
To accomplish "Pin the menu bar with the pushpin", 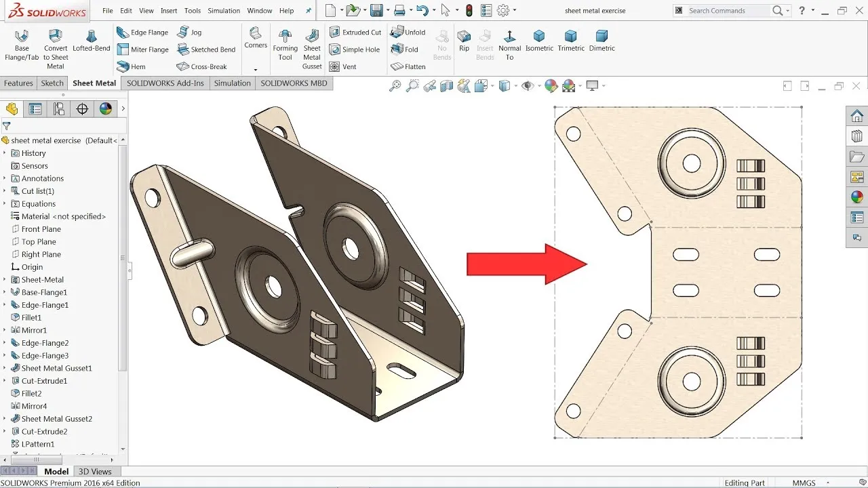I will pos(307,10).
